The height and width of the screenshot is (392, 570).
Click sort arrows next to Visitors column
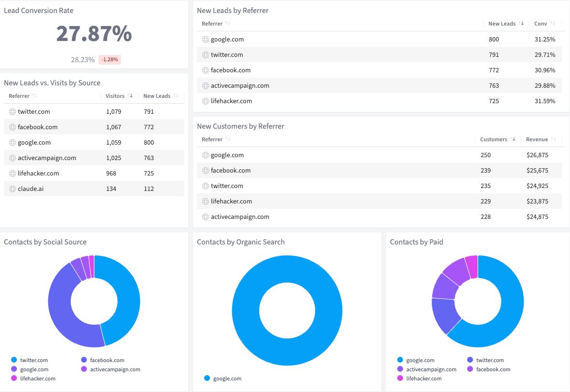coord(130,96)
